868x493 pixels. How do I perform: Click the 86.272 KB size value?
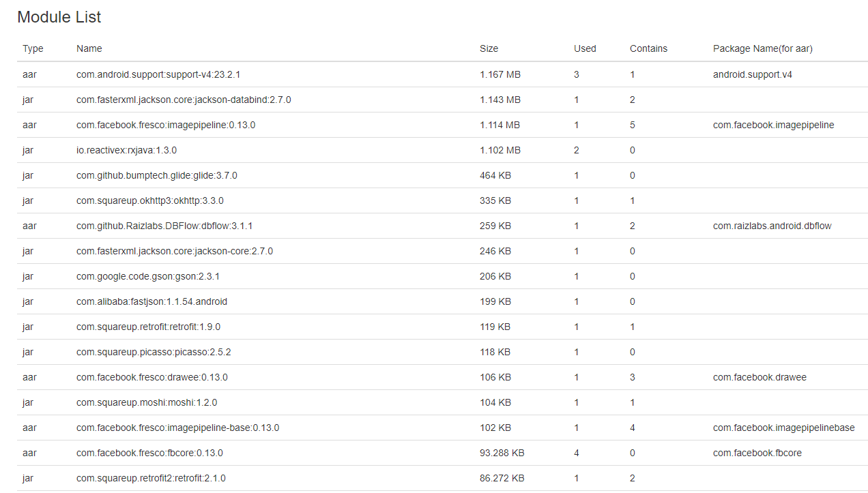point(502,478)
